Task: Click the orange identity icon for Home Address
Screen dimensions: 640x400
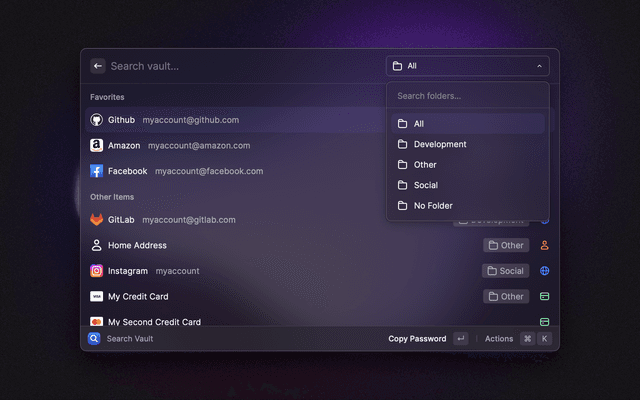Action: [x=545, y=245]
